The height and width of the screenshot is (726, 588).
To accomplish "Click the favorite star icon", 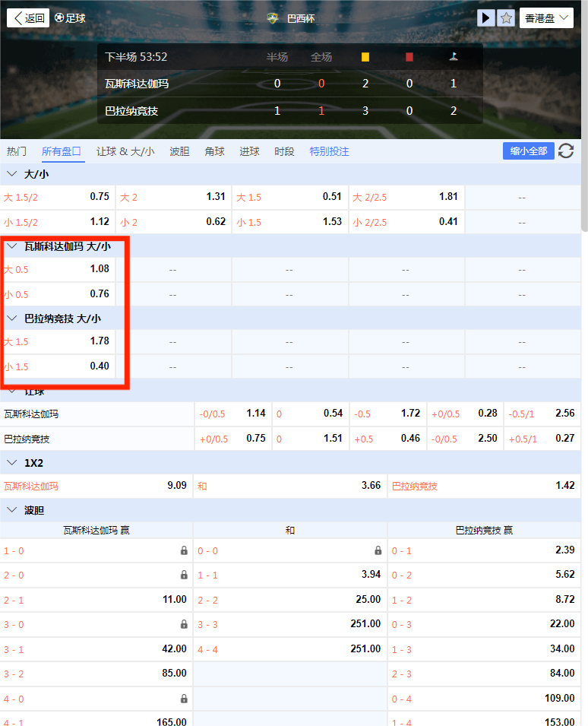I will pos(506,17).
